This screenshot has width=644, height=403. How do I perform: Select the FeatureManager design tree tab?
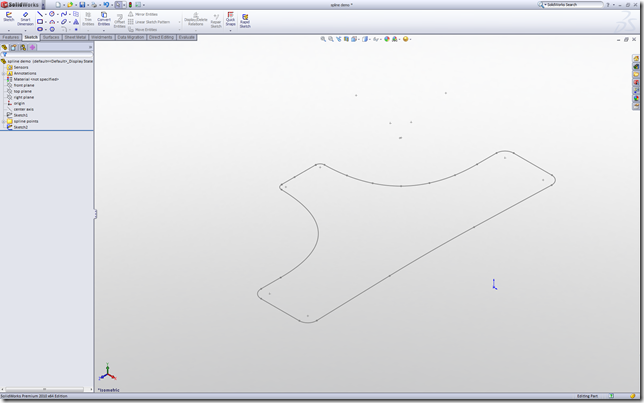pos(5,48)
